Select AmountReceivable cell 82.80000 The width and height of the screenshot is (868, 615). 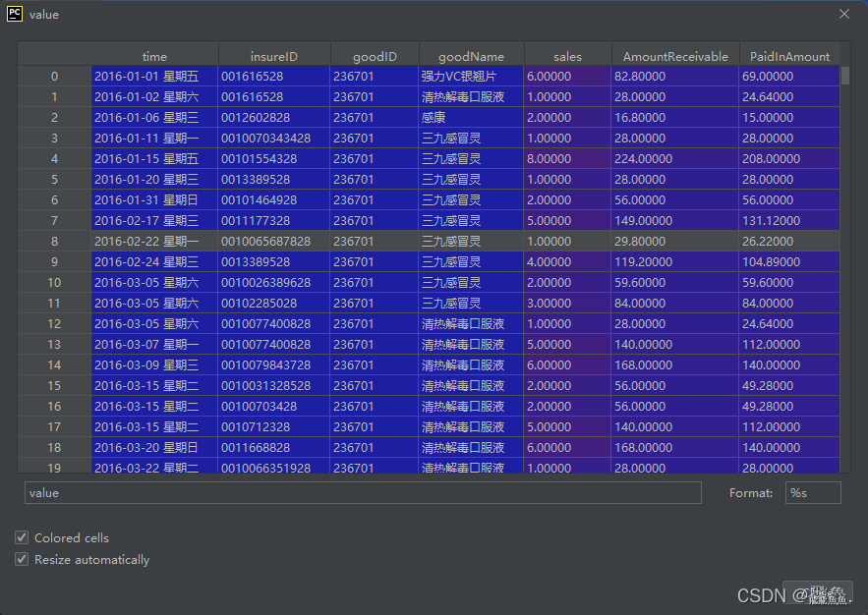click(675, 77)
